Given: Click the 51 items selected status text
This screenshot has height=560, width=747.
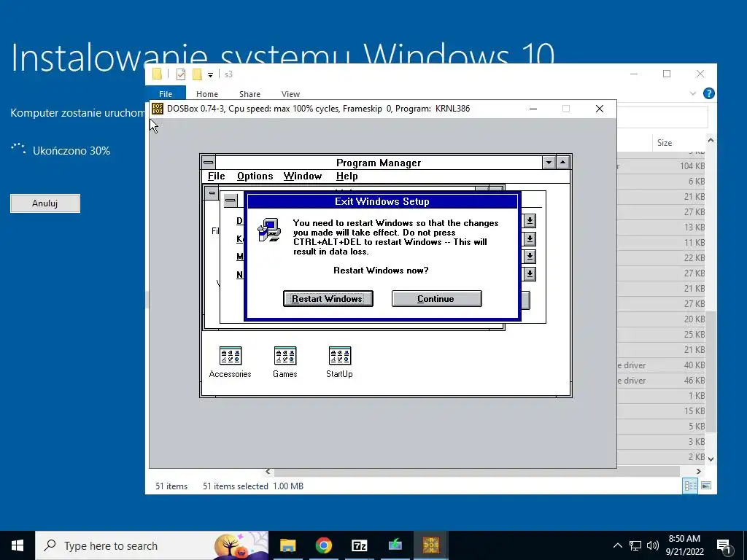Looking at the screenshot, I should 236,486.
